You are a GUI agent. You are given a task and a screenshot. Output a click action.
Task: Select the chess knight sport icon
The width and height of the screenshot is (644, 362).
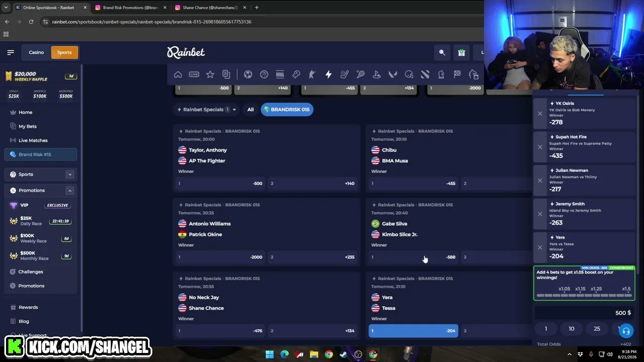[x=441, y=74]
